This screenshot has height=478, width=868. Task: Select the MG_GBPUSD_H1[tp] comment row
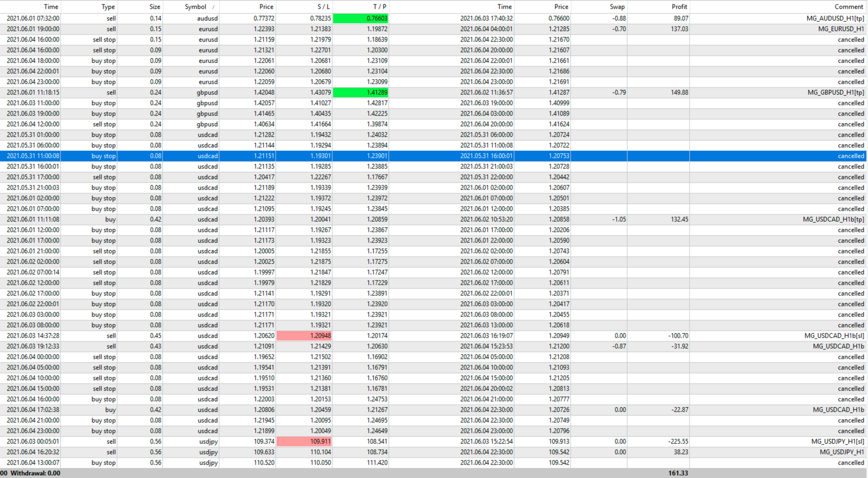pyautogui.click(x=835, y=93)
